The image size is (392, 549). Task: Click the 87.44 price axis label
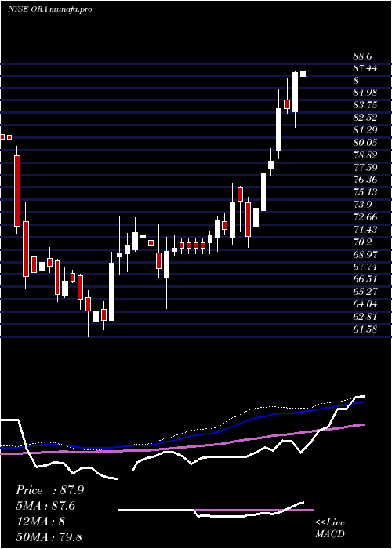coord(365,68)
